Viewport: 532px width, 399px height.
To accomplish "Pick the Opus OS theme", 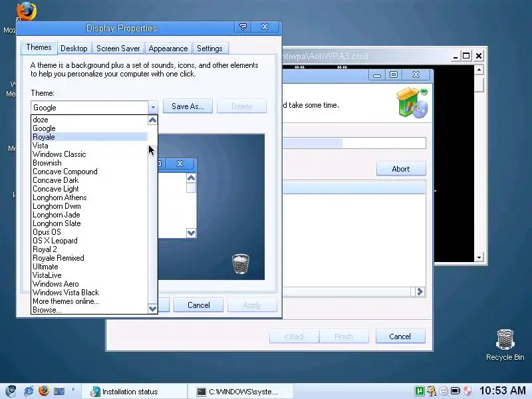I will [90, 232].
